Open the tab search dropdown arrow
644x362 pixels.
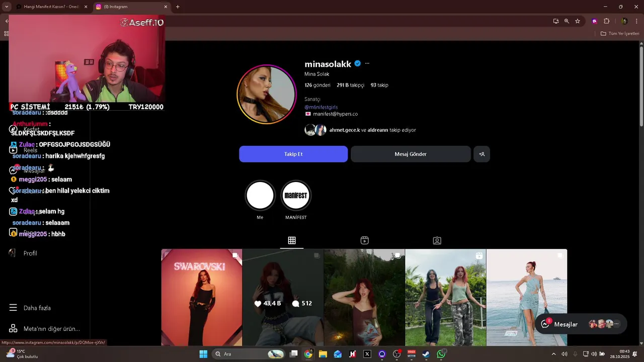coord(6,7)
